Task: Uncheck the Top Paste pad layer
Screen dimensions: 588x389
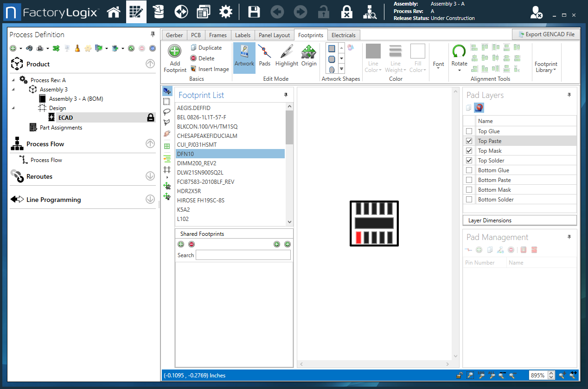Action: [x=469, y=141]
